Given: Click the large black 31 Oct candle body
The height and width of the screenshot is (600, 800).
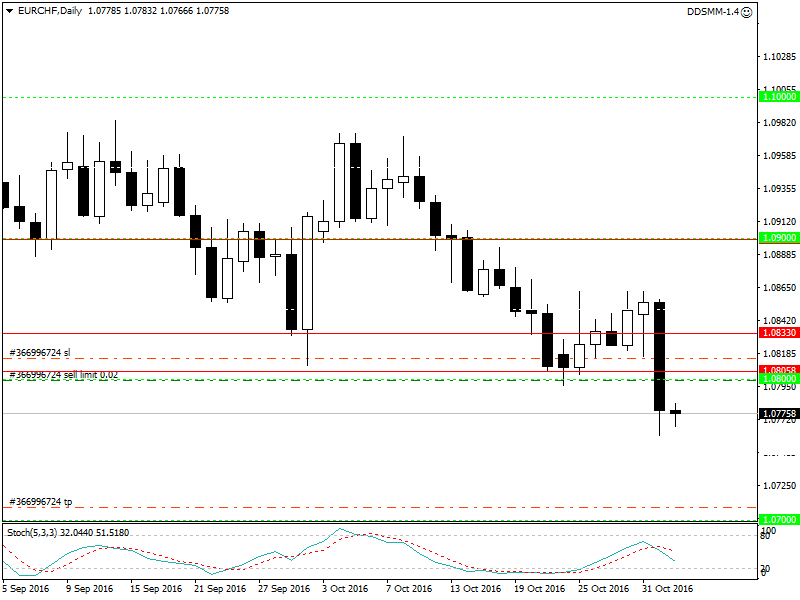Looking at the screenshot, I should point(659,356).
